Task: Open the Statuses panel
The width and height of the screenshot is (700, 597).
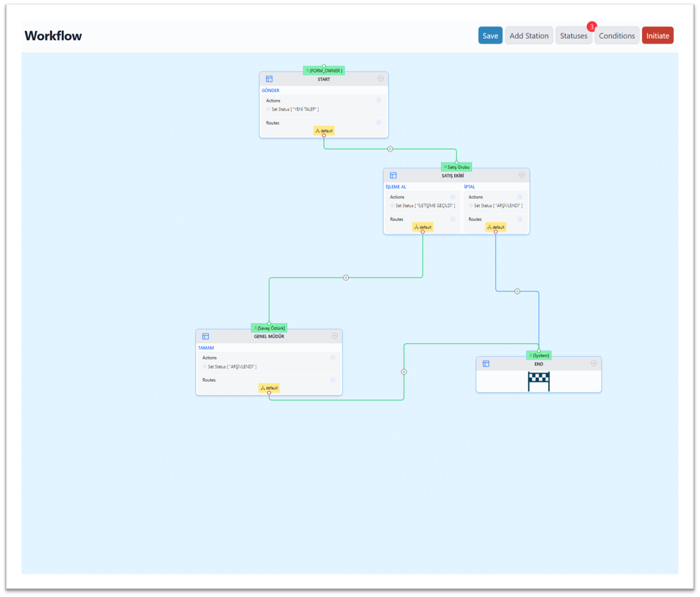Action: coord(573,36)
